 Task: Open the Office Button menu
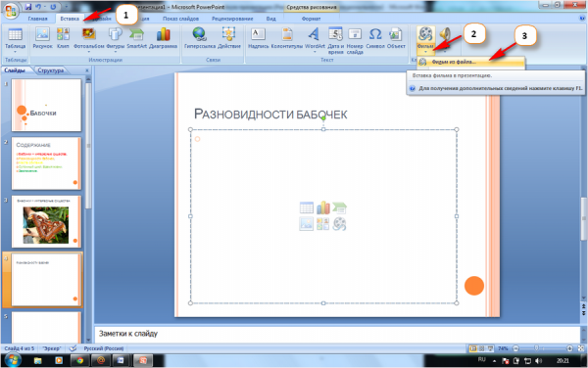pyautogui.click(x=11, y=10)
